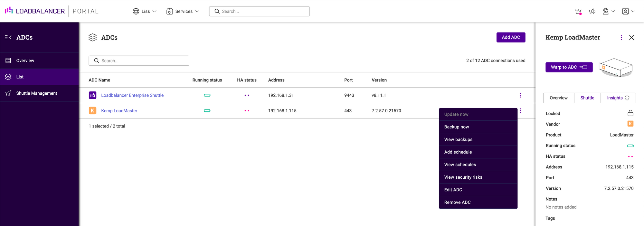
Task: Click HA status dots for Kemp LoadMaster row
Action: click(247, 111)
